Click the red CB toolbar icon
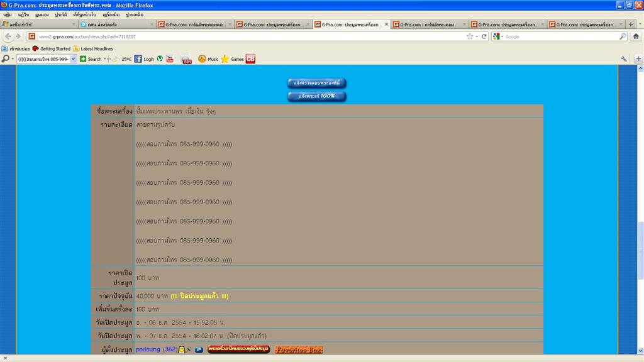The height and width of the screenshot is (362, 644). coord(250,59)
